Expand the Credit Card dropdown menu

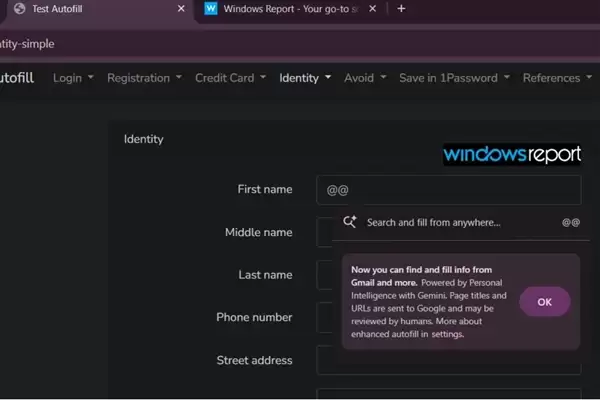coord(230,78)
